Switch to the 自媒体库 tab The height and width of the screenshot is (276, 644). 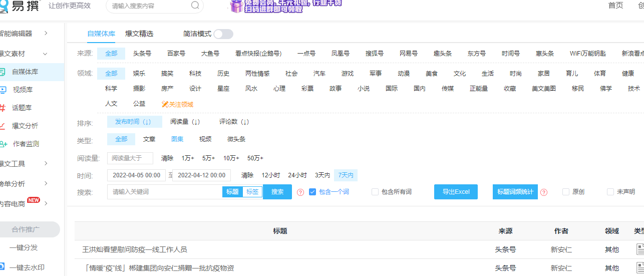pyautogui.click(x=101, y=34)
